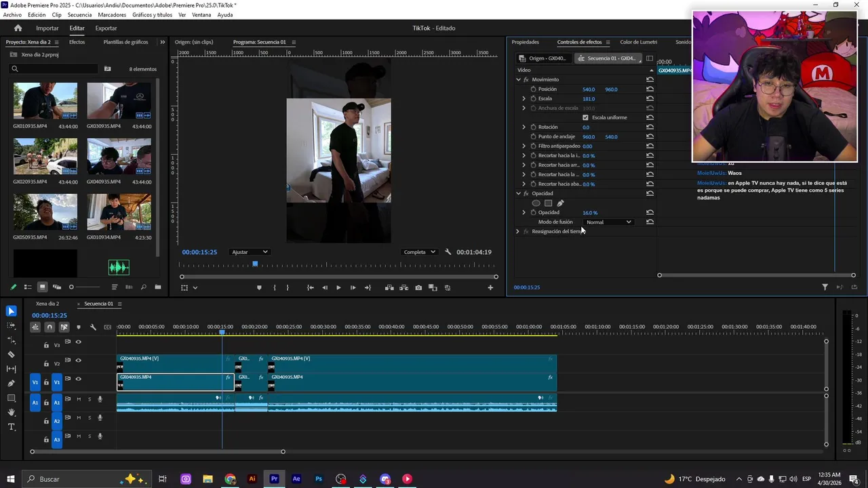Show hidden project panel tabs chevron
Image resolution: width=868 pixels, height=488 pixels.
coord(162,42)
